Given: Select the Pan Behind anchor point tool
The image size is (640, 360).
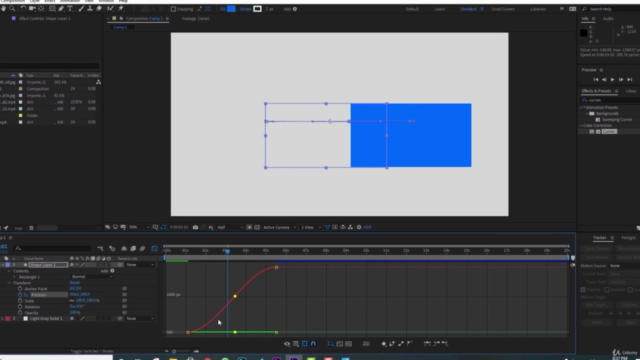Looking at the screenshot, I should click(41, 9).
